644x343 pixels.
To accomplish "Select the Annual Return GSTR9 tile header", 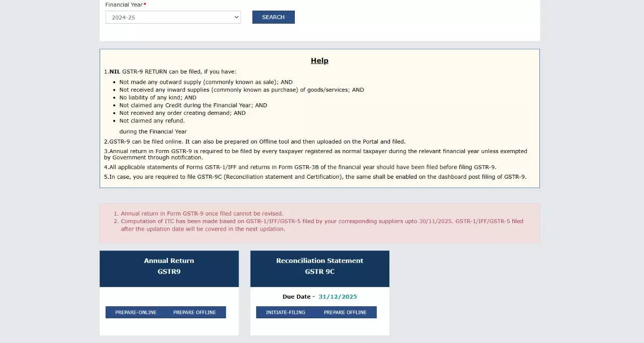I will pyautogui.click(x=169, y=266).
